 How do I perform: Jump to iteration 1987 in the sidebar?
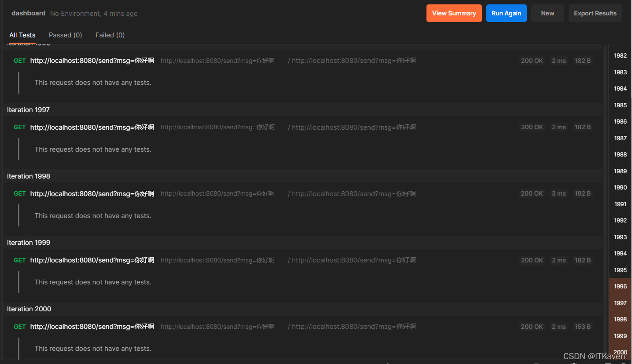click(620, 138)
